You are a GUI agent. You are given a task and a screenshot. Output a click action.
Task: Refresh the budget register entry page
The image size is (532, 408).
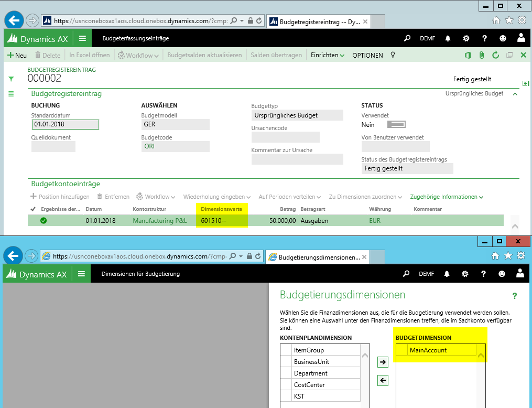point(495,55)
